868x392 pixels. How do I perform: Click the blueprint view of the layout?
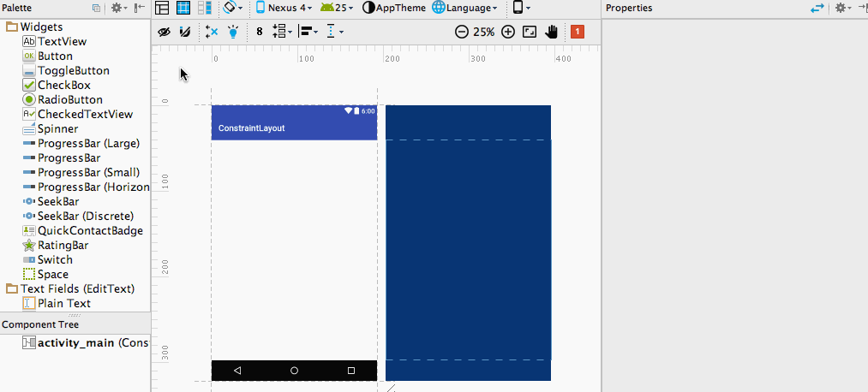pyautogui.click(x=469, y=243)
